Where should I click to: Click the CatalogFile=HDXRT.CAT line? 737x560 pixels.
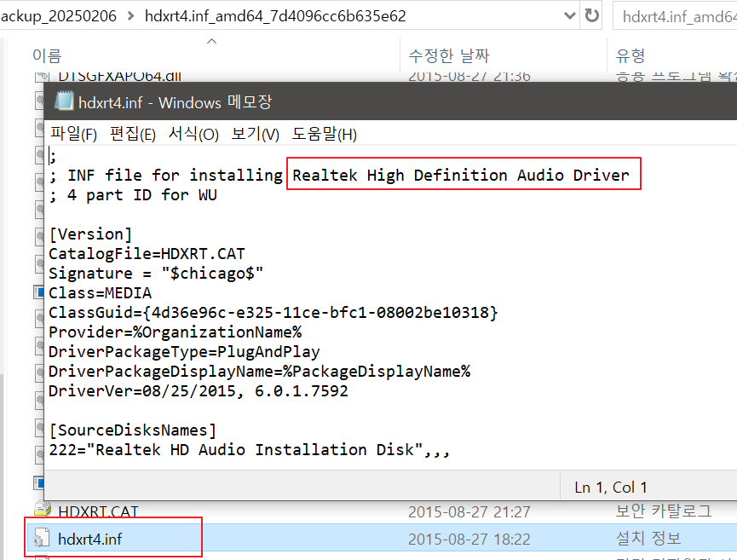point(147,254)
